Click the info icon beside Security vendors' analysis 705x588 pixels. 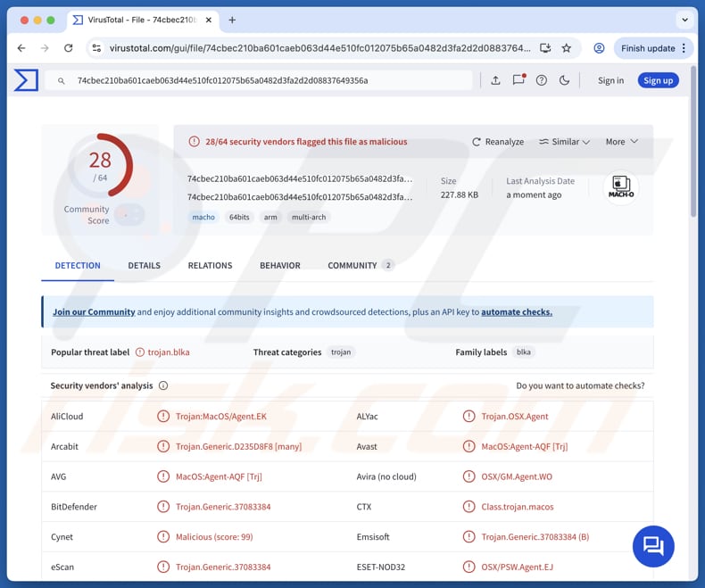[163, 385]
